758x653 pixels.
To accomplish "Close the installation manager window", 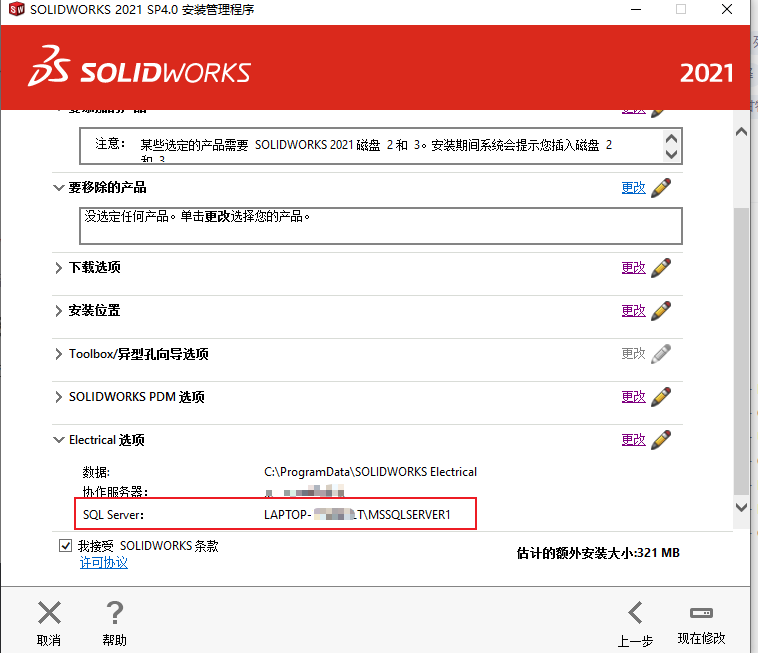I will (727, 9).
